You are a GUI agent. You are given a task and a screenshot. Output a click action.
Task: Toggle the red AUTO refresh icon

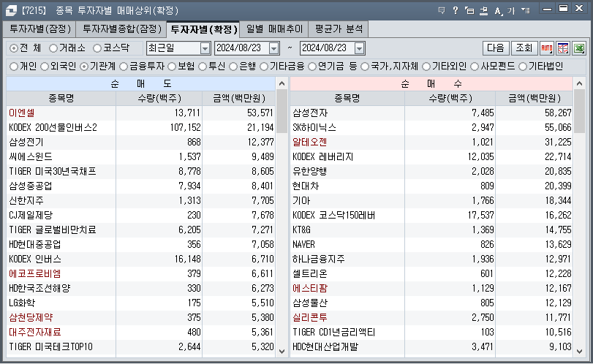546,48
